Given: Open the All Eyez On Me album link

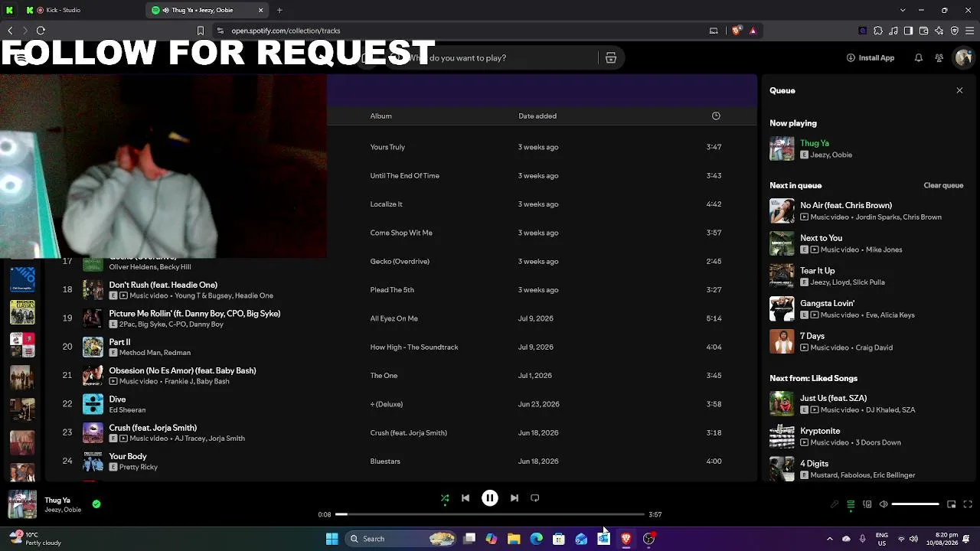Looking at the screenshot, I should (x=394, y=318).
